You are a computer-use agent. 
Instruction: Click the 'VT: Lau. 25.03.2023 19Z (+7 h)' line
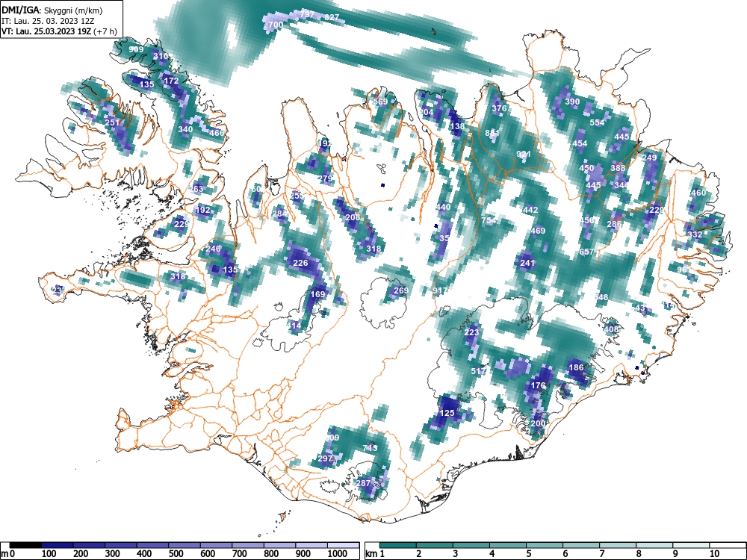click(x=59, y=31)
